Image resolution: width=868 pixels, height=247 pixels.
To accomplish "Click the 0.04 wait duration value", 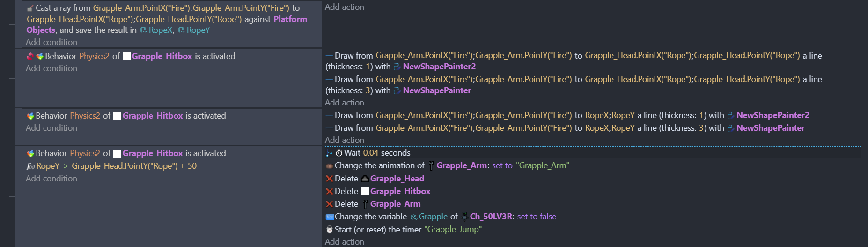I will tap(370, 153).
